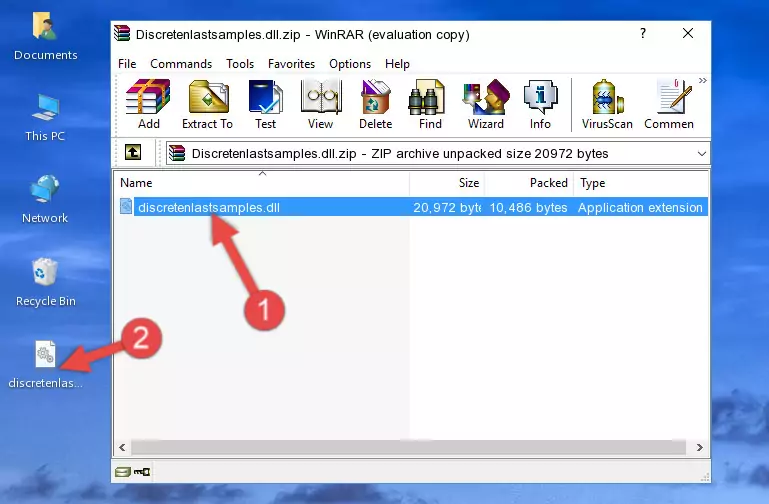Launch the Wizard tool

pyautogui.click(x=486, y=104)
